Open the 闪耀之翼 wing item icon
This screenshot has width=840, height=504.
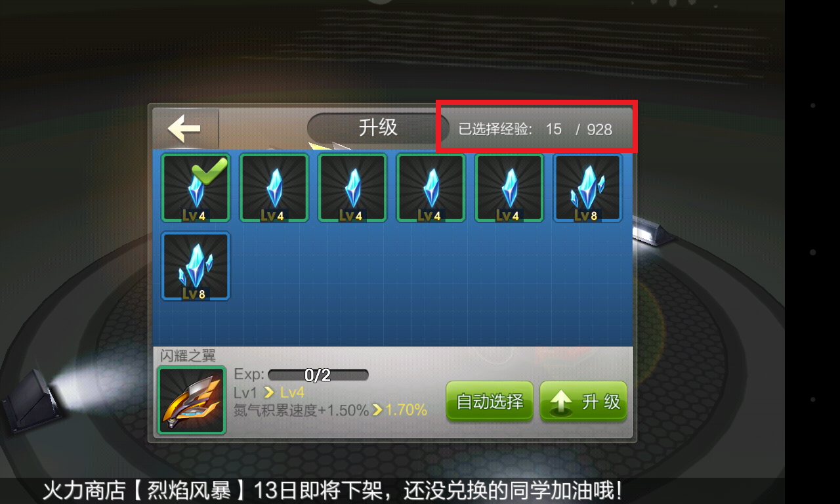click(x=192, y=400)
